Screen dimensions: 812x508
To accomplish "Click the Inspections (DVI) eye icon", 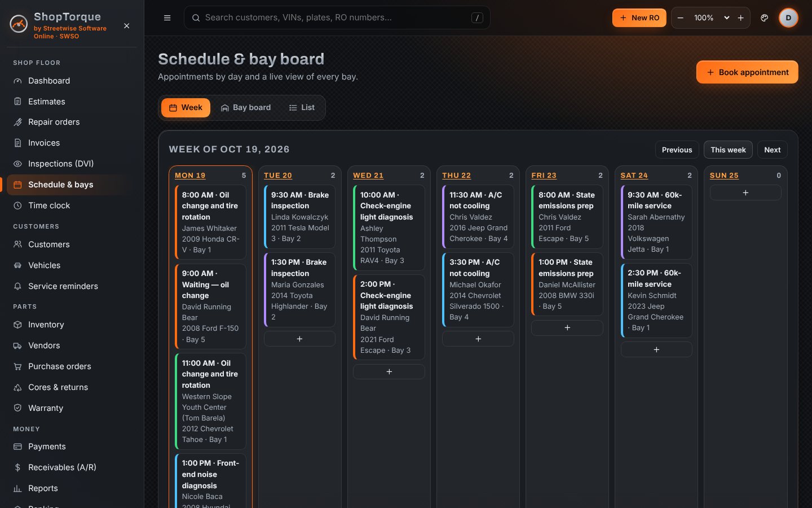I will click(17, 164).
